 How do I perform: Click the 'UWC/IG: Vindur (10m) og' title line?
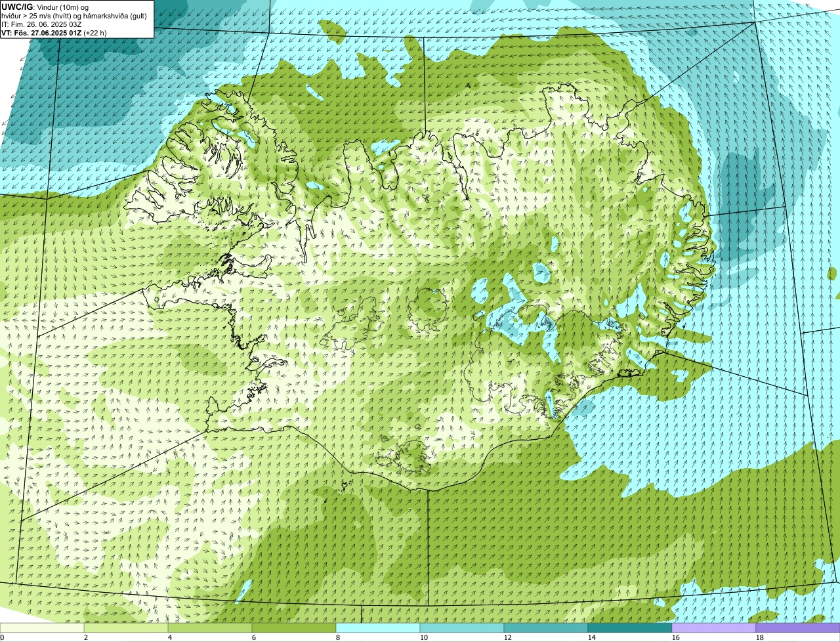(45, 7)
